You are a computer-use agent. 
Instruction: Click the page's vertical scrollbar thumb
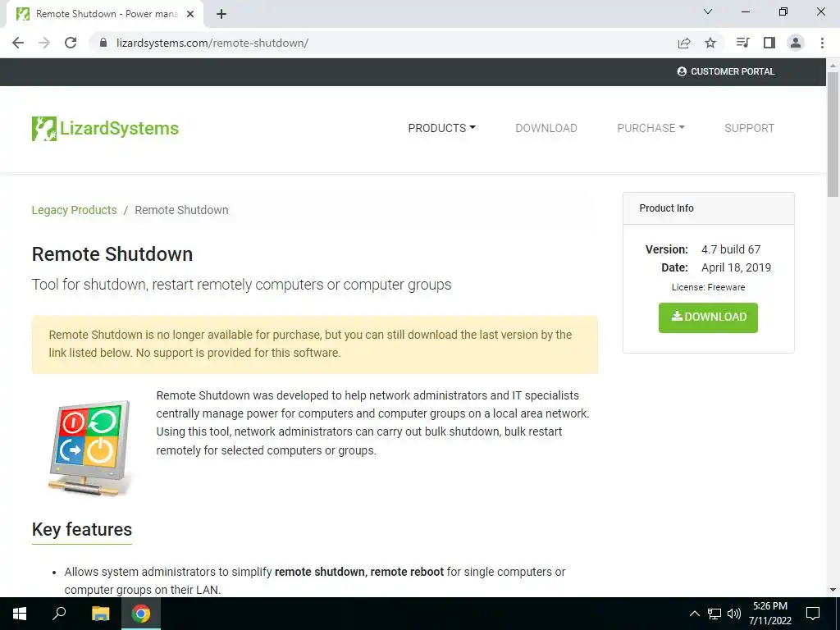[833, 134]
